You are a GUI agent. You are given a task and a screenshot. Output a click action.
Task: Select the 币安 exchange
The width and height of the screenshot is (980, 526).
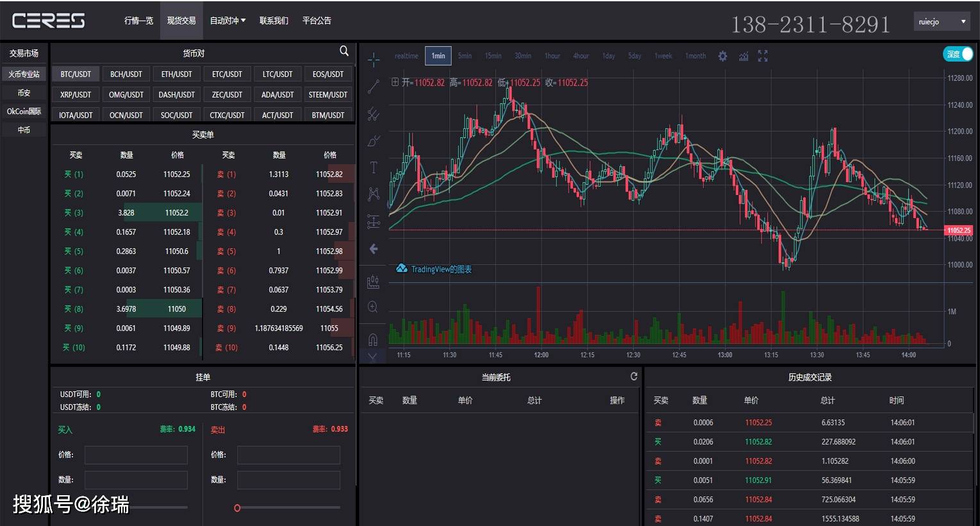pyautogui.click(x=24, y=93)
